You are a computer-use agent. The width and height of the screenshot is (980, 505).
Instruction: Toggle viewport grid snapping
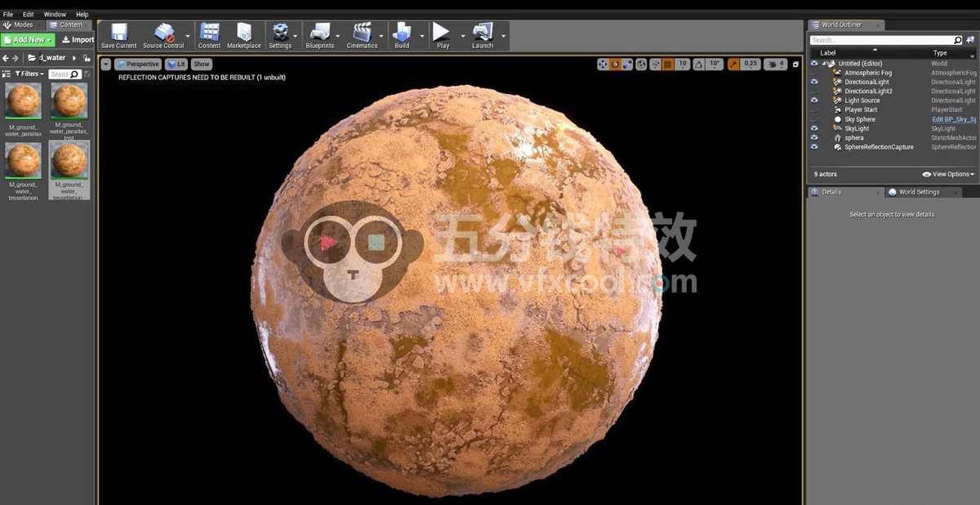pyautogui.click(x=668, y=64)
